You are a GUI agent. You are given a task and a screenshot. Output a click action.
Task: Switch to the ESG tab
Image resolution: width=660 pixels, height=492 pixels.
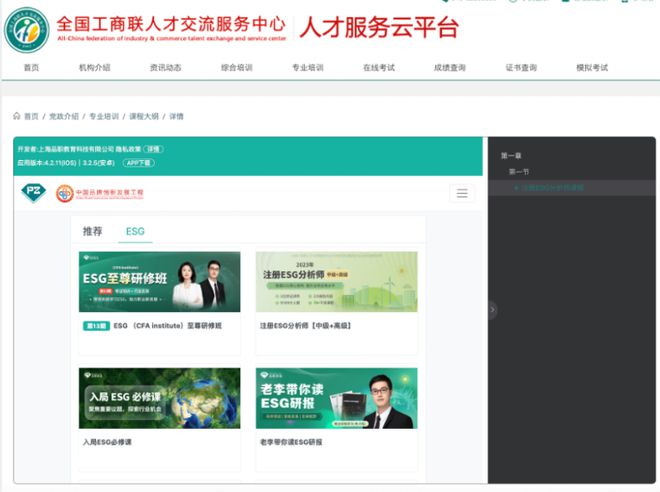(135, 231)
